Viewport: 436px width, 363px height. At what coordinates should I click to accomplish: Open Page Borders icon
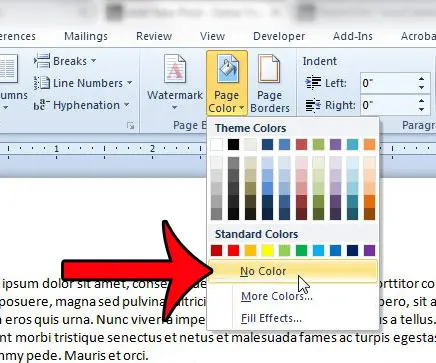coord(269,69)
